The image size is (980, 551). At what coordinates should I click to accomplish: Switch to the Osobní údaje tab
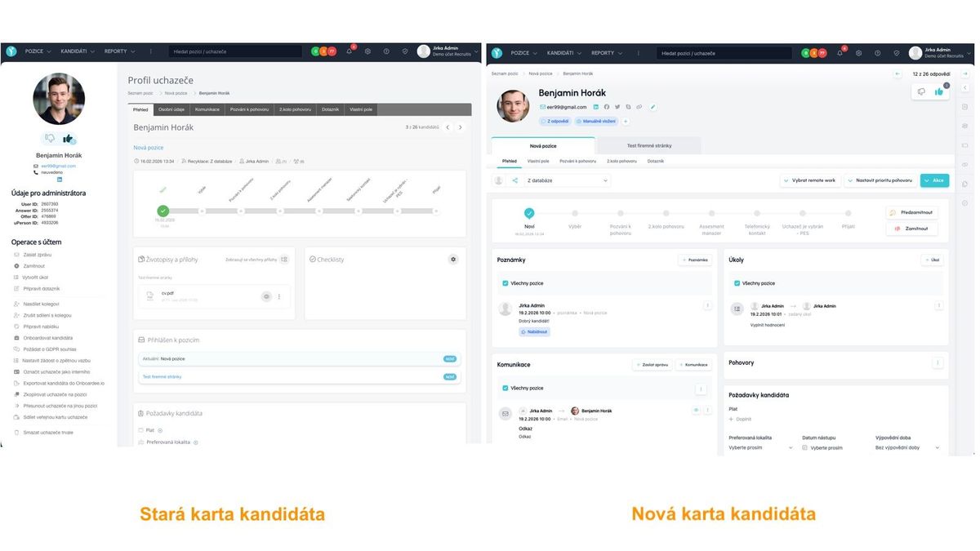[x=171, y=109]
